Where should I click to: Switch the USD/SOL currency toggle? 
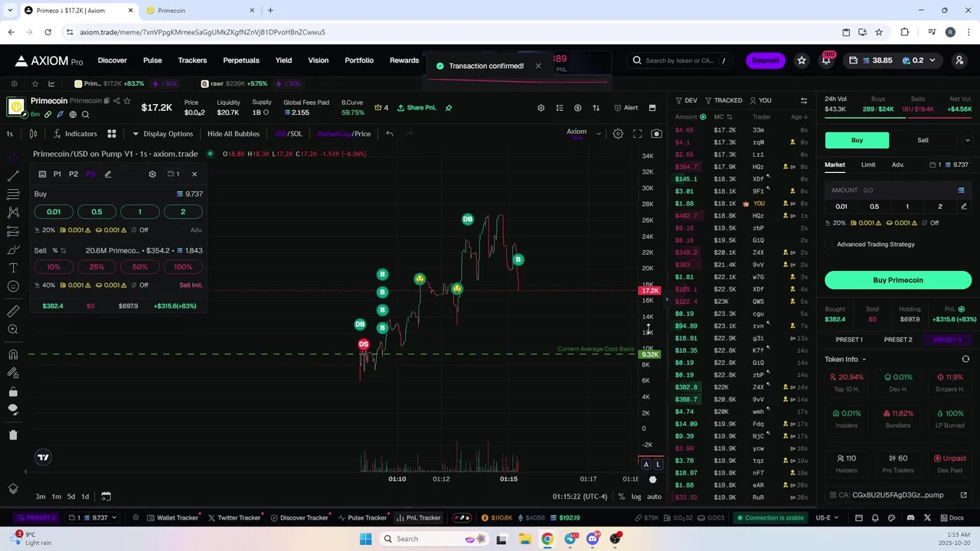[x=289, y=134]
